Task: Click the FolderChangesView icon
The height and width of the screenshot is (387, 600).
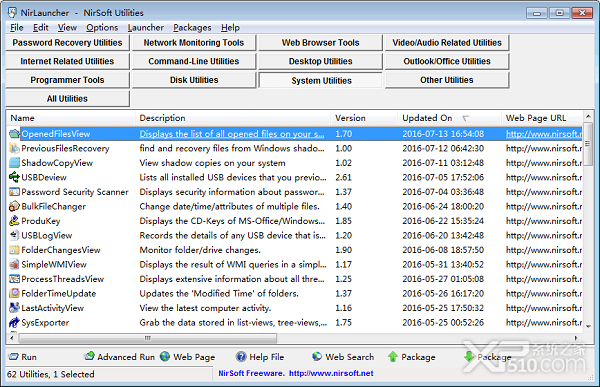Action: click(x=14, y=250)
